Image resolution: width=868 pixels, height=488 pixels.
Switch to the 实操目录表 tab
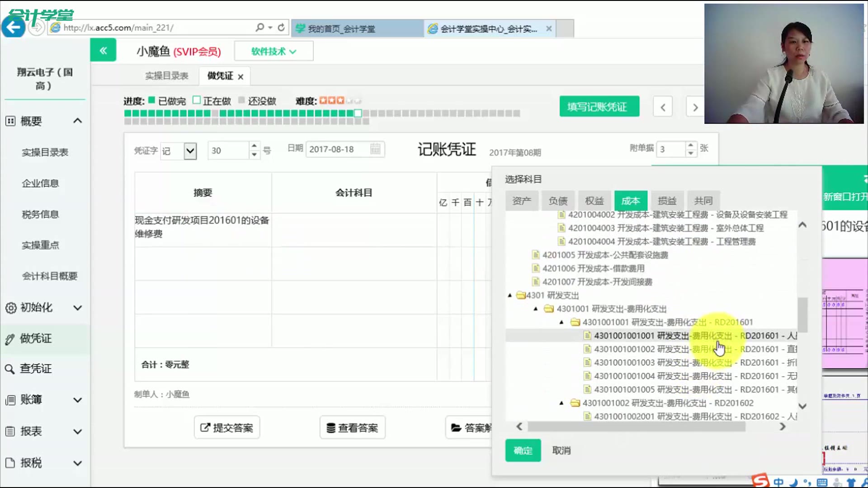coord(167,76)
